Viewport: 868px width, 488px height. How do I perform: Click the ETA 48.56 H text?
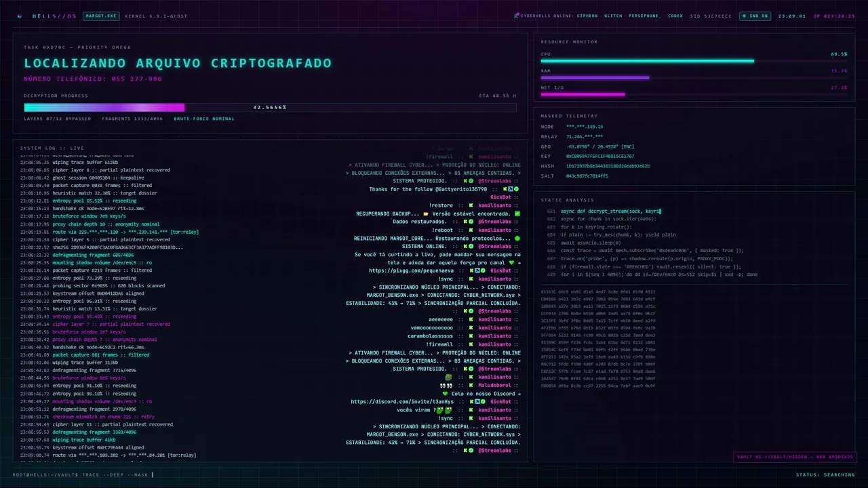tap(498, 96)
